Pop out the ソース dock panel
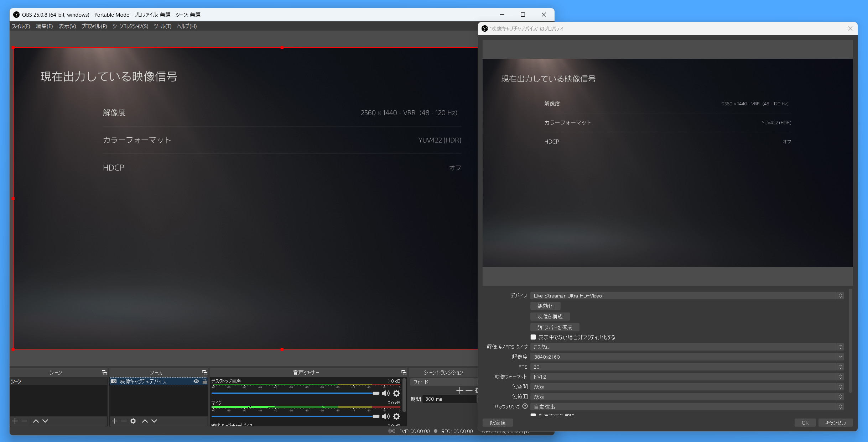The width and height of the screenshot is (868, 442). coord(205,372)
